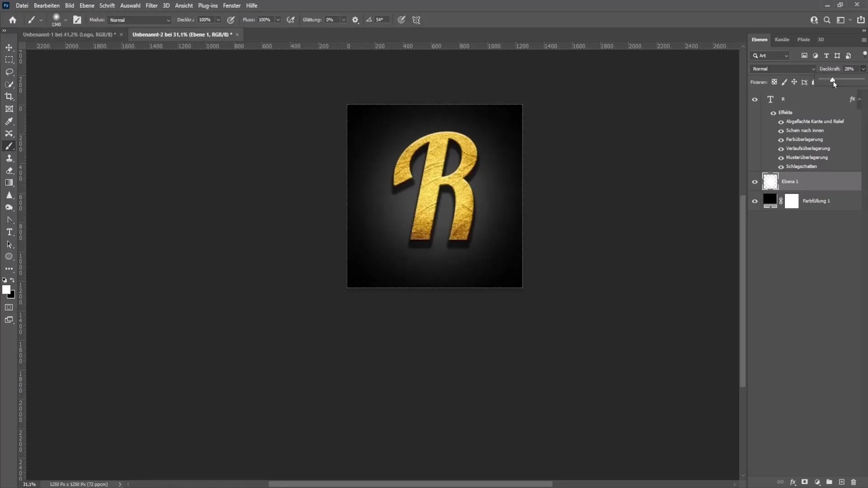Select the Move tool
The image size is (868, 488).
click(9, 47)
